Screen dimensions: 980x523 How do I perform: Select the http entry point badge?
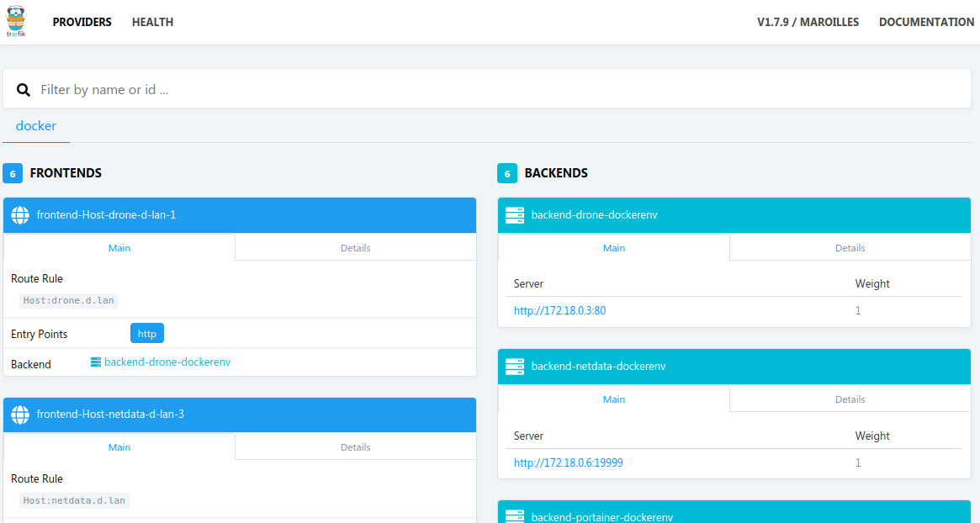coord(146,333)
